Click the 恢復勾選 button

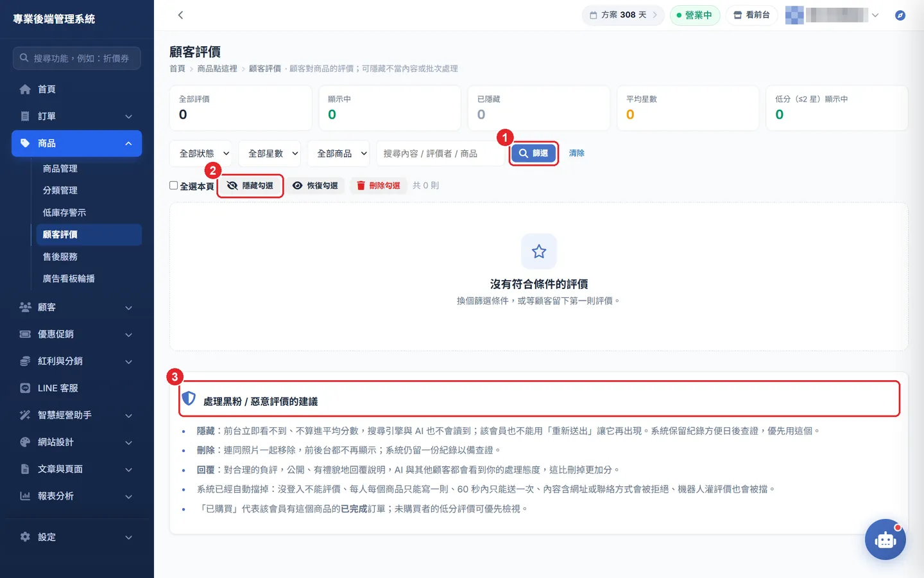tap(316, 186)
